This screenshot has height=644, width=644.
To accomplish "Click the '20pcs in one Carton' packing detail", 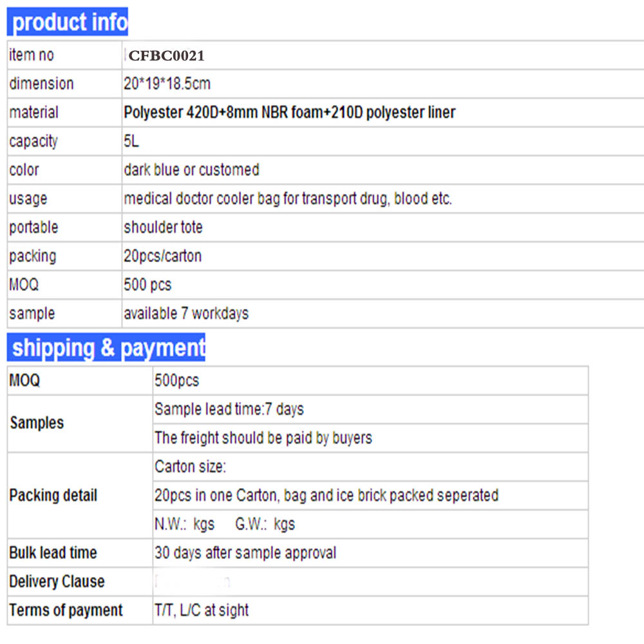I will [326, 495].
